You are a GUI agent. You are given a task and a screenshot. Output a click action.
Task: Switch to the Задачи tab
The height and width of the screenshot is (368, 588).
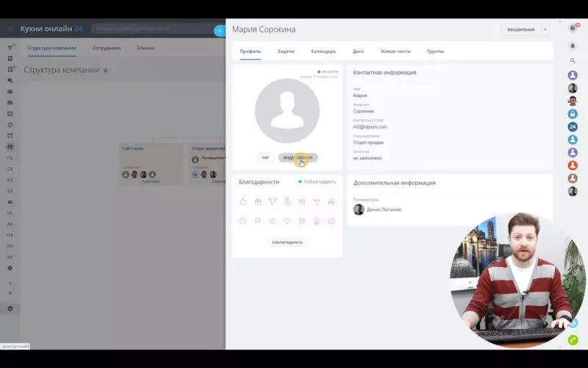click(x=286, y=52)
